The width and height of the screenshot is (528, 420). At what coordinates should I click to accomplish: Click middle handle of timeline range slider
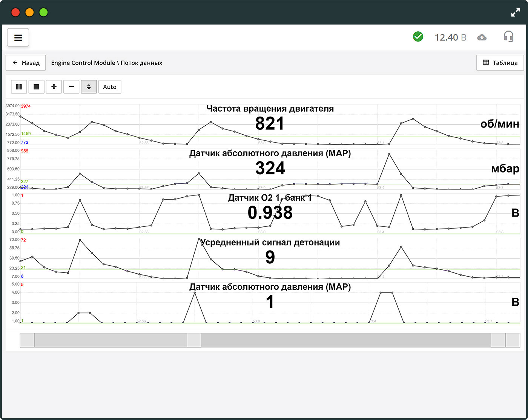tap(194, 340)
